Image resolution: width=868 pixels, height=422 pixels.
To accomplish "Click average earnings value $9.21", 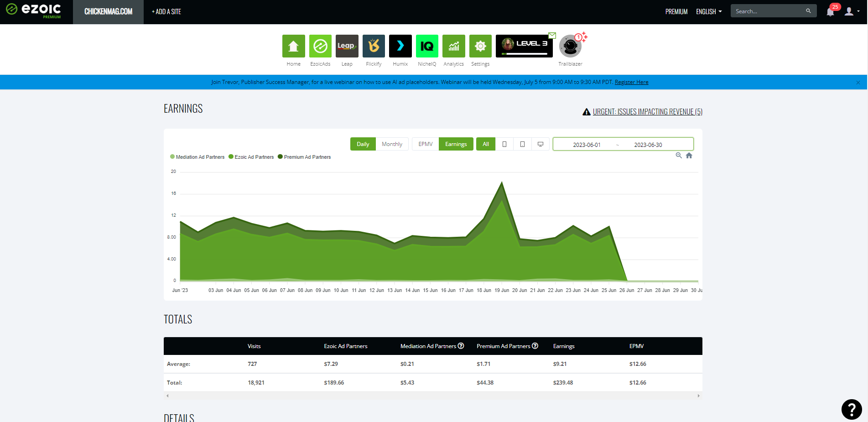I will 560,364.
